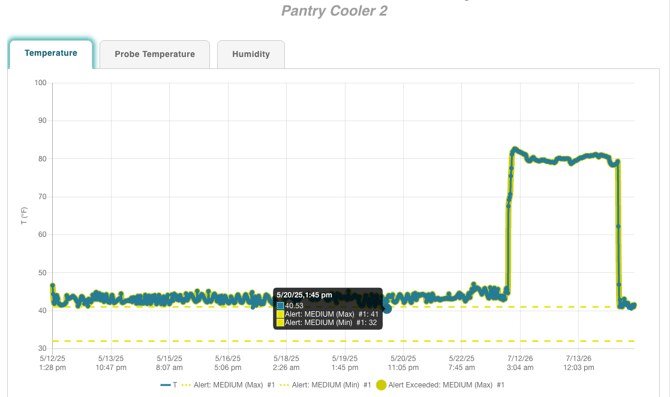Click the x-axis label 5/16/25 5:06 pm
The image size is (670, 397).
click(228, 363)
